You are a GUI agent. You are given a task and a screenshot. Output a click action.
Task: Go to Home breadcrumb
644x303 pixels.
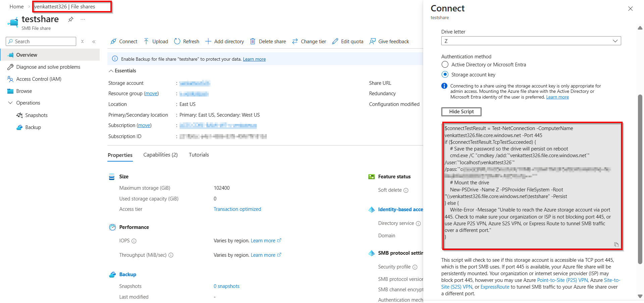pyautogui.click(x=16, y=7)
